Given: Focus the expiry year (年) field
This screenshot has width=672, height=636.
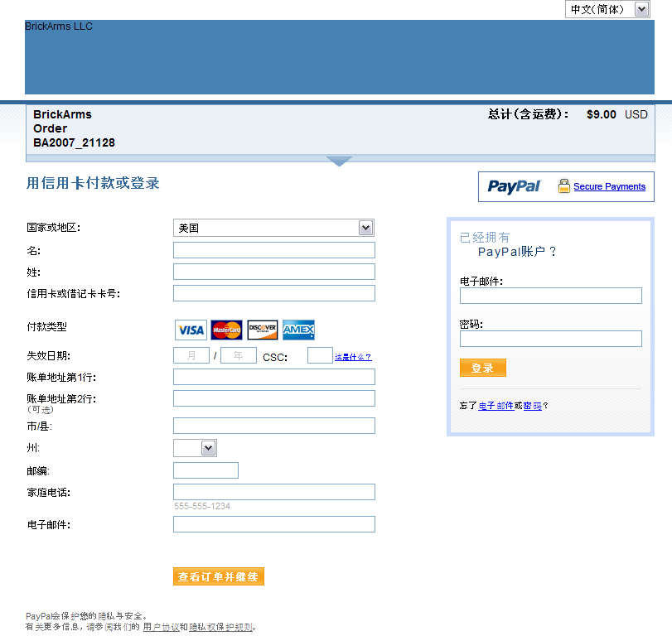Looking at the screenshot, I should 239,355.
